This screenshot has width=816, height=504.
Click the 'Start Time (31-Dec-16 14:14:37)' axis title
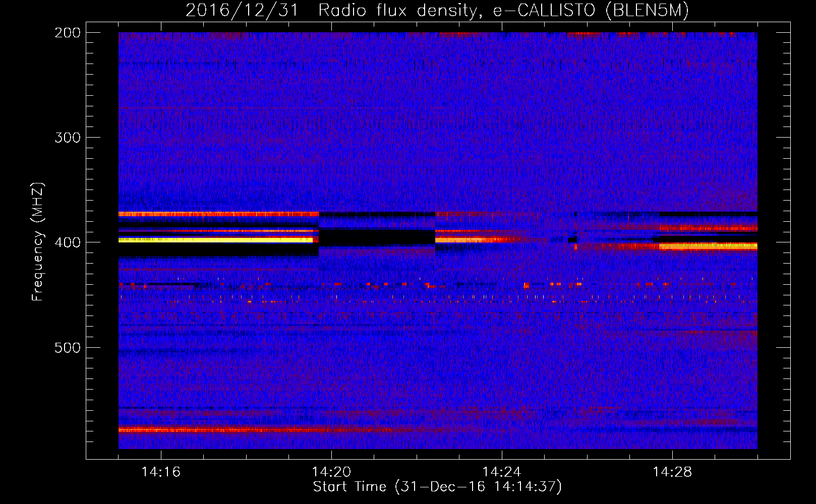click(437, 487)
